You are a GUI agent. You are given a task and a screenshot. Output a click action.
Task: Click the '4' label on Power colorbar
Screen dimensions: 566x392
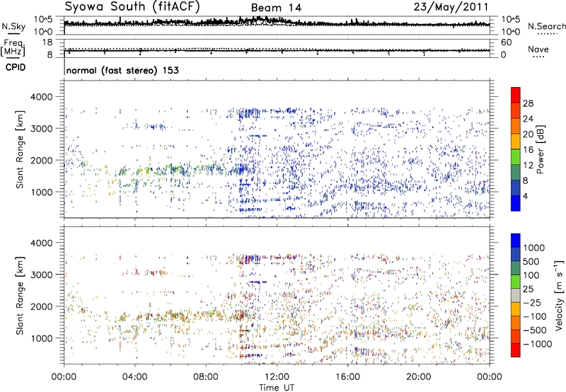tap(526, 196)
